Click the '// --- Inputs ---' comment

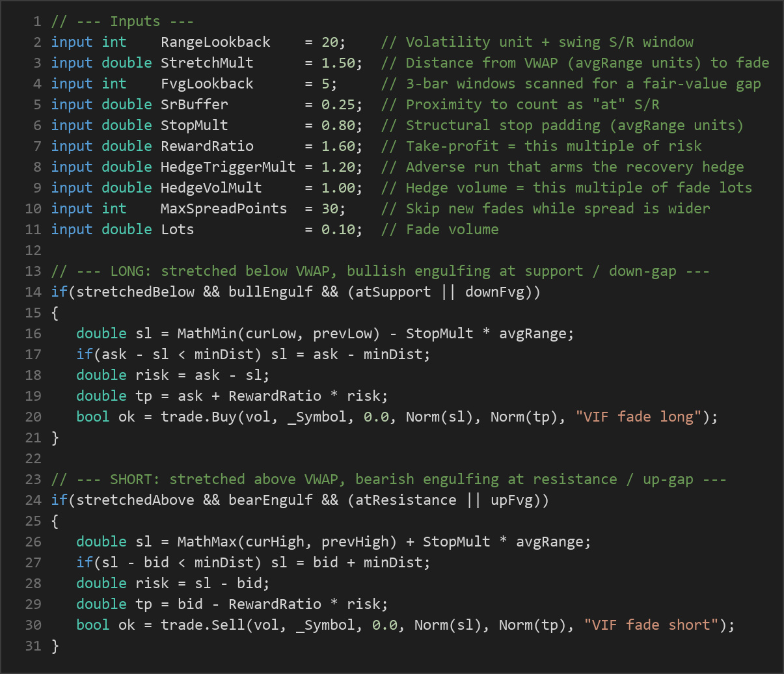tap(105, 21)
